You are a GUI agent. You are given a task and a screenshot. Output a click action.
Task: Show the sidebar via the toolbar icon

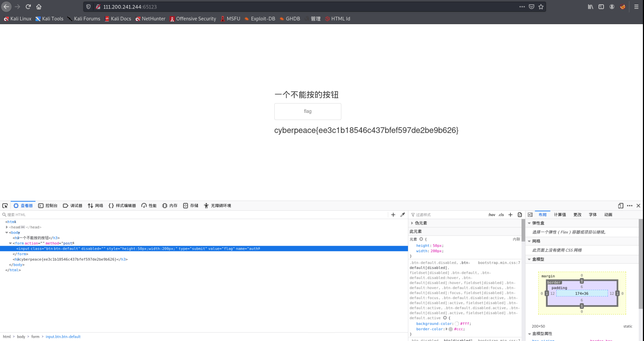(x=601, y=6)
